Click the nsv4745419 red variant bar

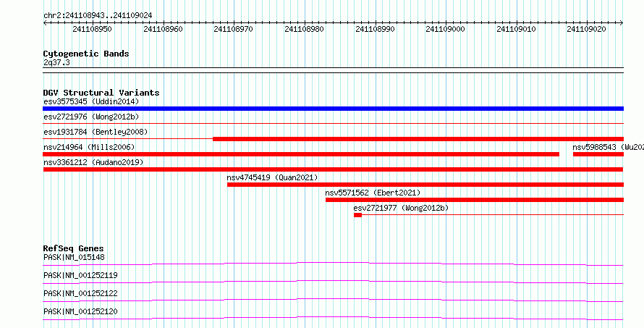click(x=425, y=185)
